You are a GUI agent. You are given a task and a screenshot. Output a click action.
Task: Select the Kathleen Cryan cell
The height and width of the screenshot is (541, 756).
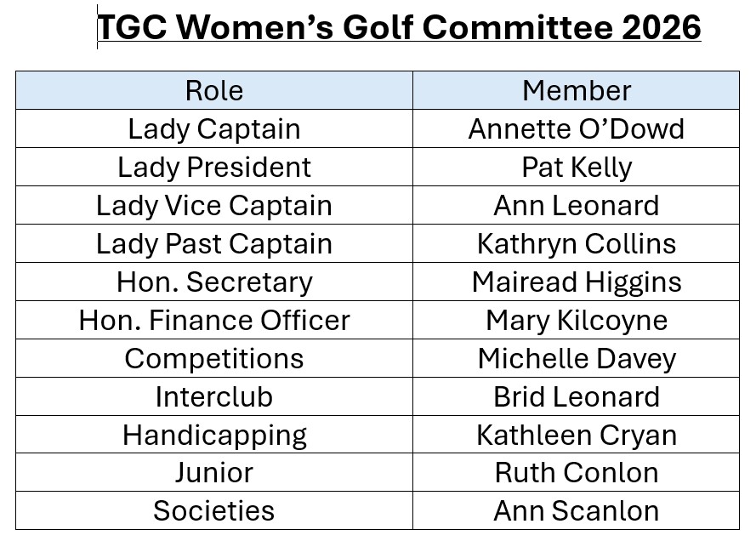click(577, 435)
